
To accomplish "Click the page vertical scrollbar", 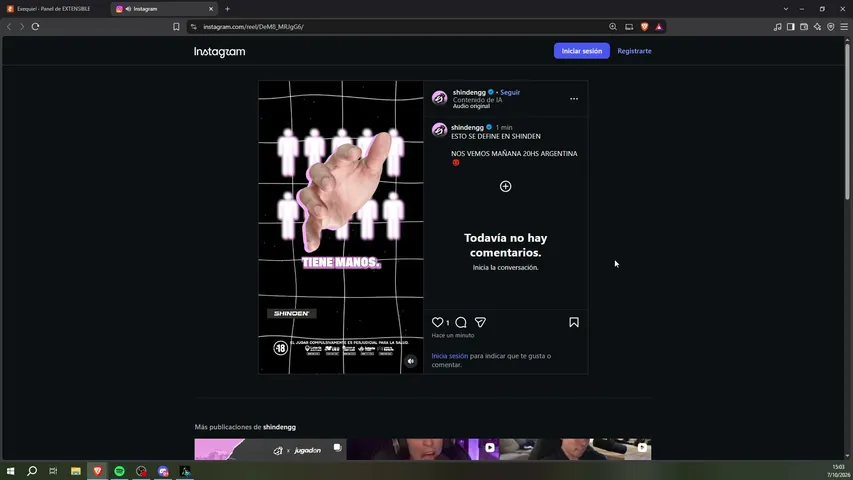I will click(x=847, y=122).
